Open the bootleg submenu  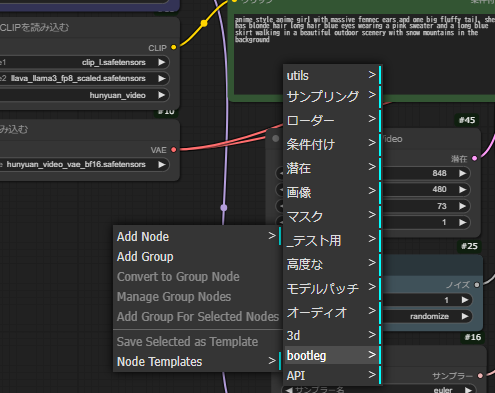pyautogui.click(x=332, y=355)
